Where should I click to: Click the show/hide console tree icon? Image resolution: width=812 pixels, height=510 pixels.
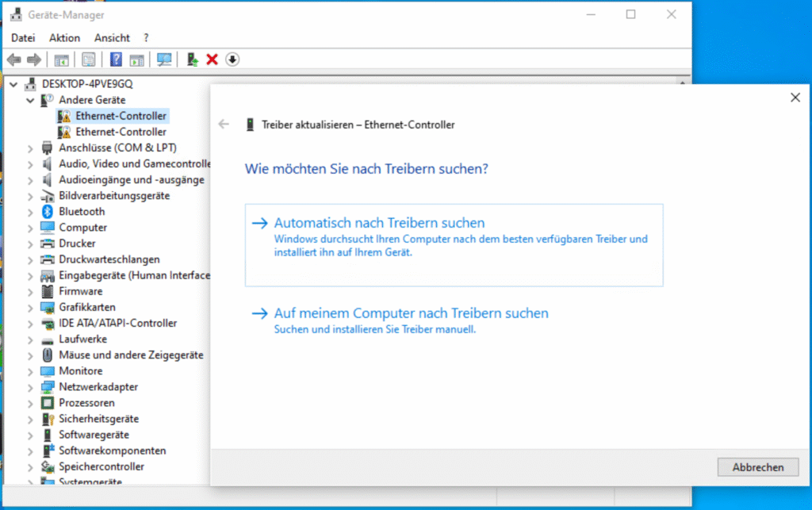61,59
